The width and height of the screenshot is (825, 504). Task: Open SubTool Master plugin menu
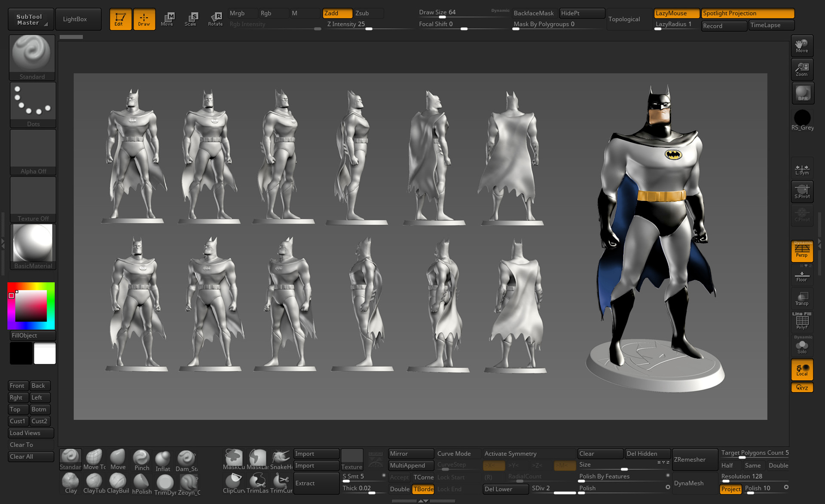pyautogui.click(x=31, y=19)
